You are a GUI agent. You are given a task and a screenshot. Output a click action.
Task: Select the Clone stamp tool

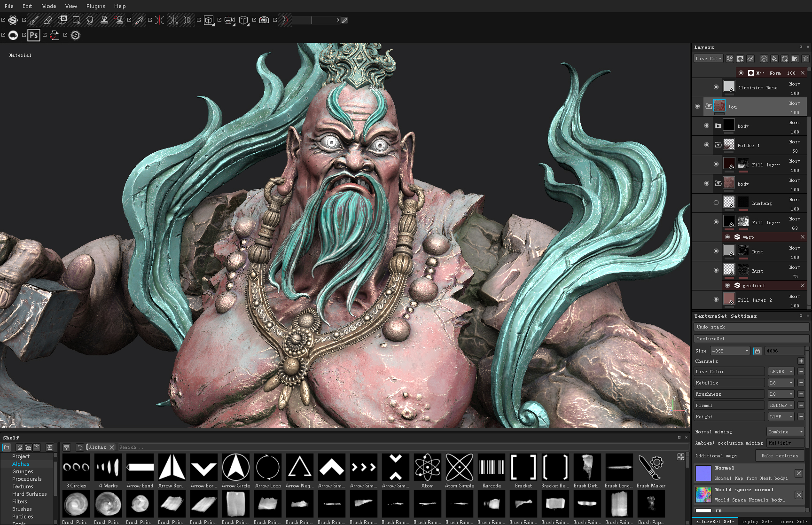104,20
